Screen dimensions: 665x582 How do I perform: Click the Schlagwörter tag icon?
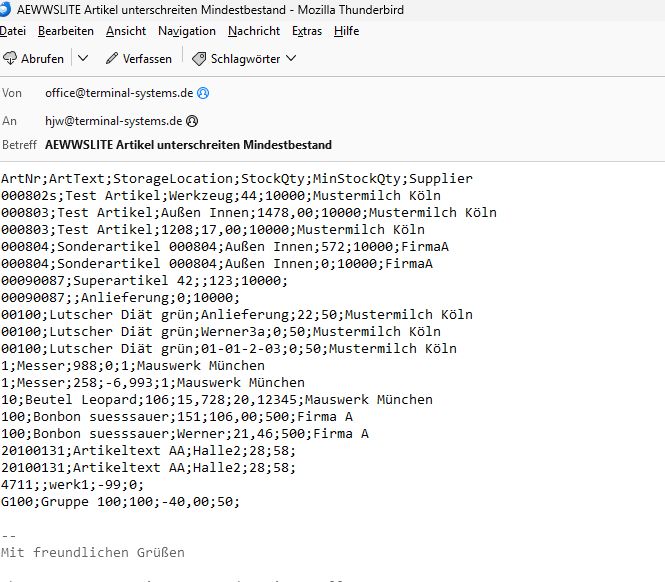click(199, 59)
